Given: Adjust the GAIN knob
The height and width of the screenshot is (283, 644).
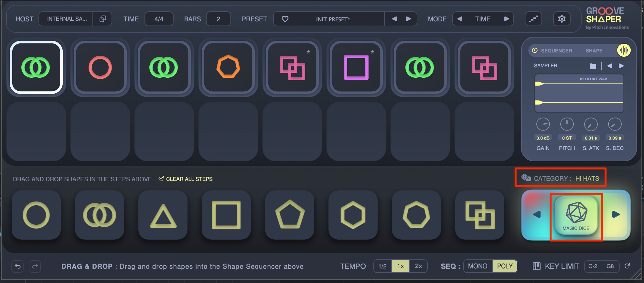Looking at the screenshot, I should [543, 124].
